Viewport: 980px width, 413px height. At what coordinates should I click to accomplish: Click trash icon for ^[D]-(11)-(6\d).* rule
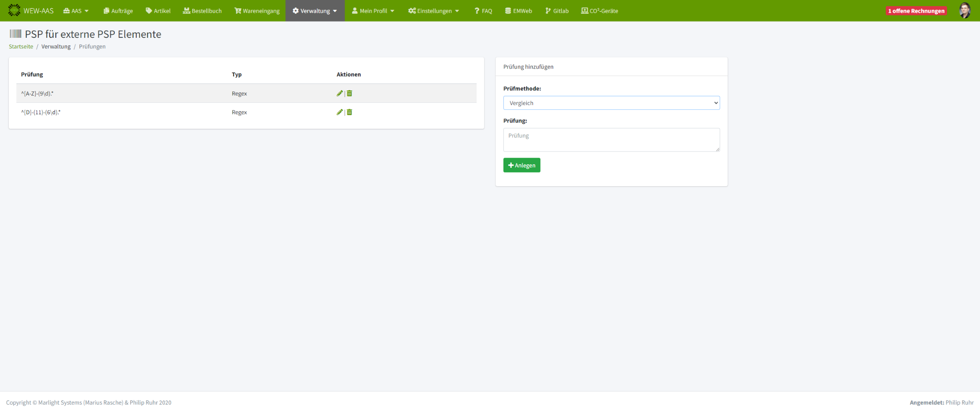click(x=350, y=112)
